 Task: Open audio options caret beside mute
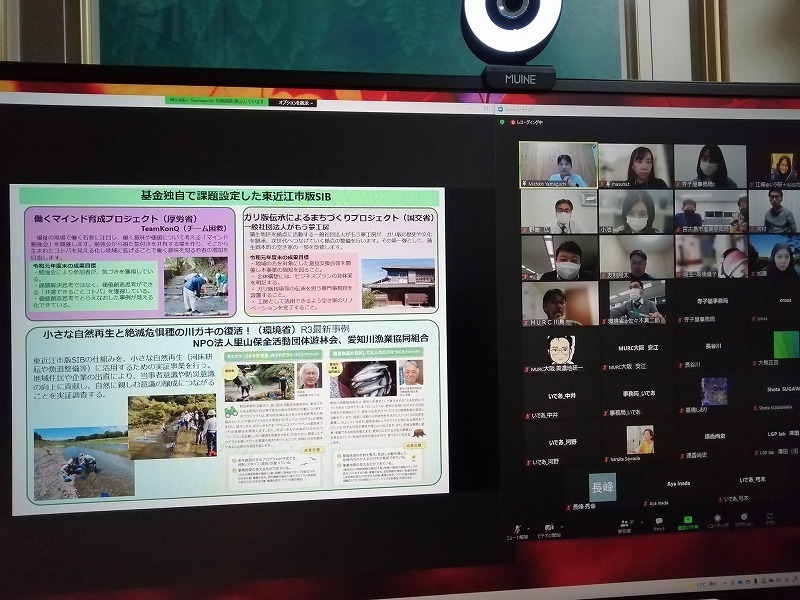(528, 529)
